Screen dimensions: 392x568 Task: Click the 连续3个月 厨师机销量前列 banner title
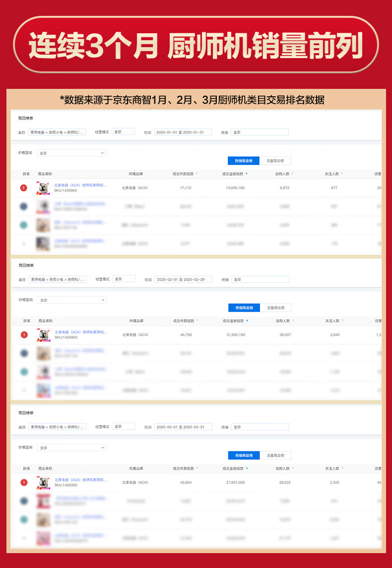pos(196,45)
